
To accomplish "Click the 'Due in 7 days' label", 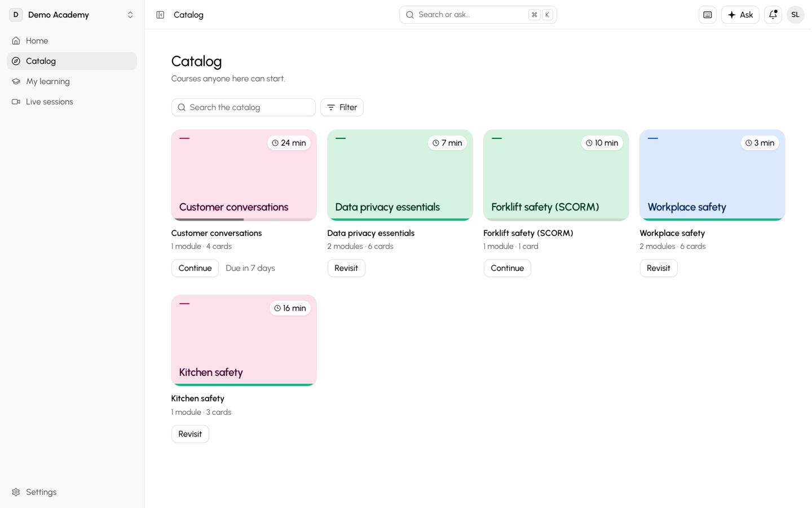I will coord(250,268).
